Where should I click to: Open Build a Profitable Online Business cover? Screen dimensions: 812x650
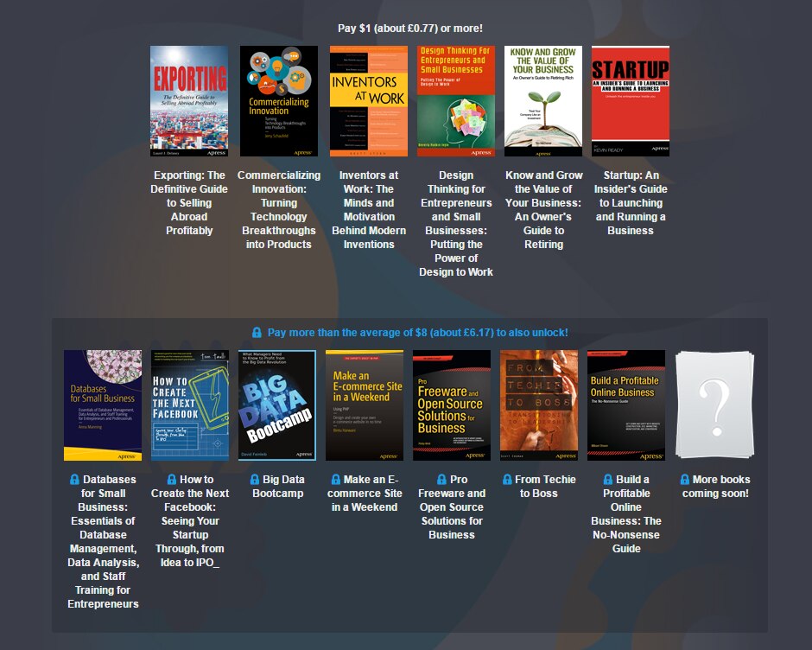[626, 405]
